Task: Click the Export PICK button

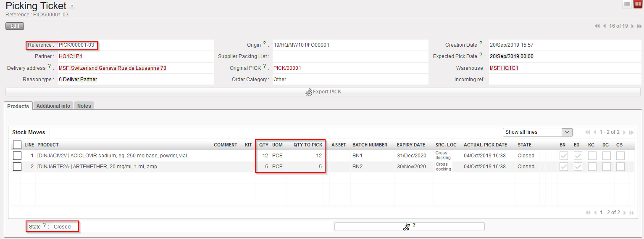Action: 323,92
